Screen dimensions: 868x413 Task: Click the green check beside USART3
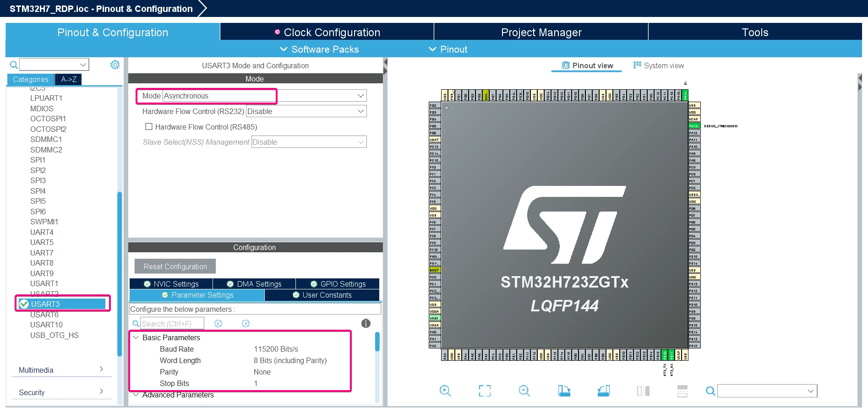pos(24,304)
